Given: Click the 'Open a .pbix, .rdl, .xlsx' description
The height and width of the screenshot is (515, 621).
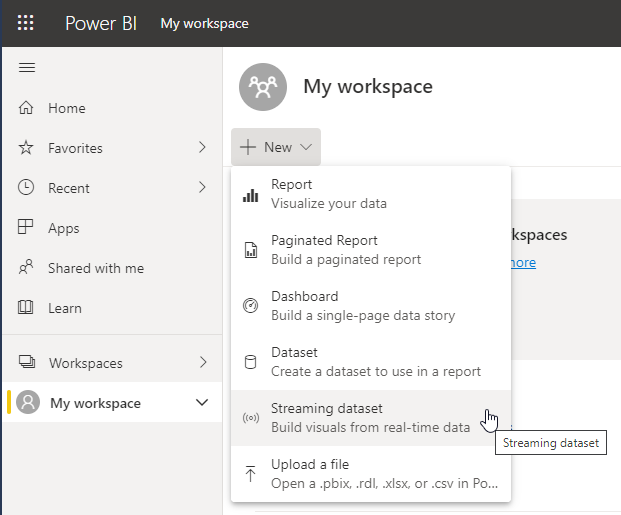Looking at the screenshot, I should point(384,483).
